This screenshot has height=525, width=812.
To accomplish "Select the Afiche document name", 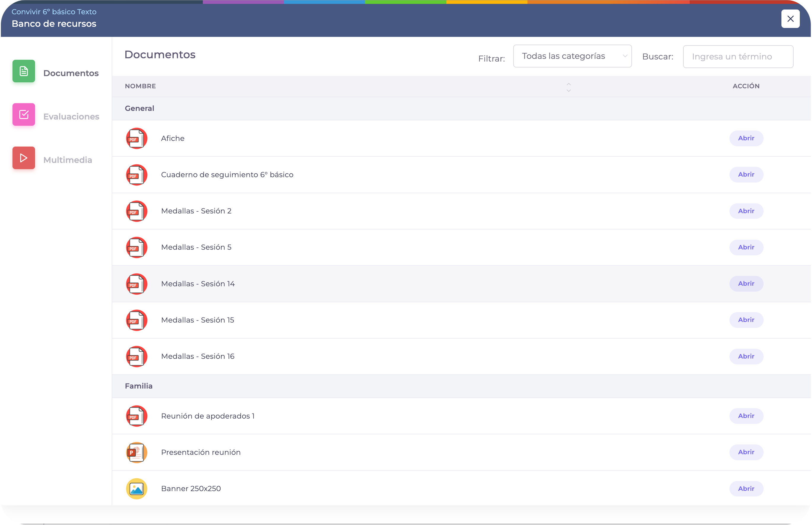I will (173, 139).
